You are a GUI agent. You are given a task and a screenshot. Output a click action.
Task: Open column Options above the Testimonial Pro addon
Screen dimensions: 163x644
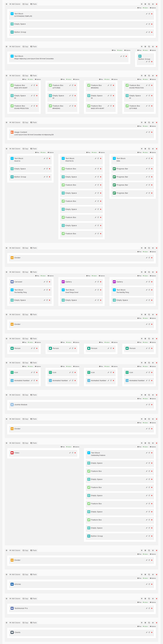[153, 602]
